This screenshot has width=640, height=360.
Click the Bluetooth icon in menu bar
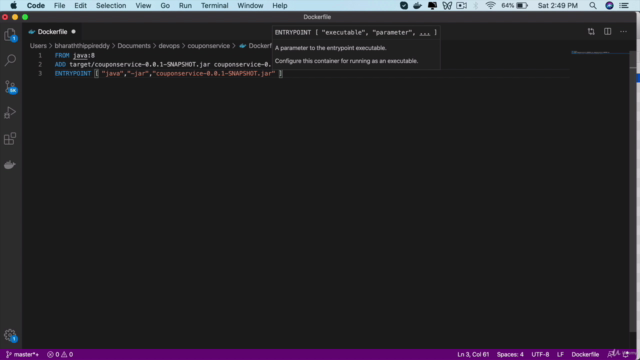[x=476, y=6]
